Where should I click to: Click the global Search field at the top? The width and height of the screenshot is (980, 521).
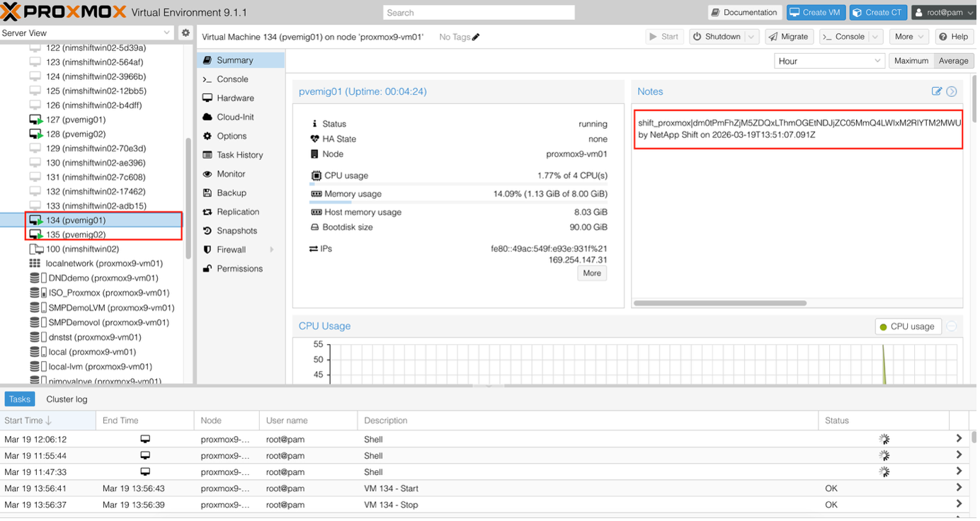478,12
